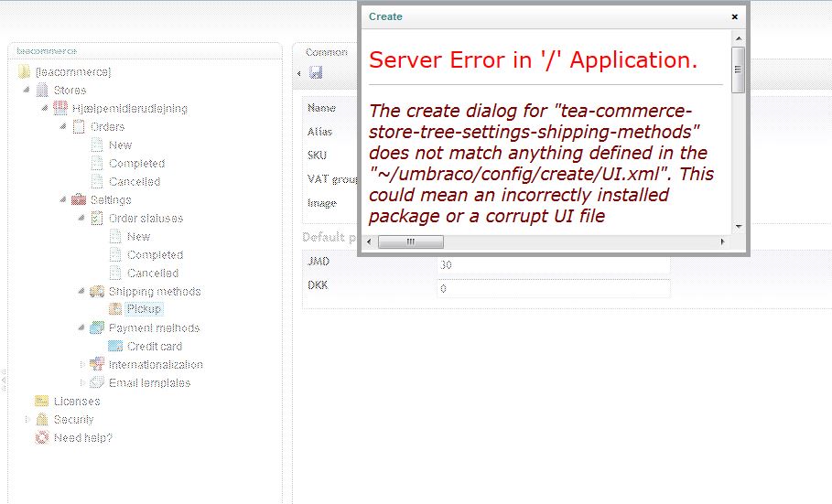Open New under Orders

pyautogui.click(x=121, y=145)
